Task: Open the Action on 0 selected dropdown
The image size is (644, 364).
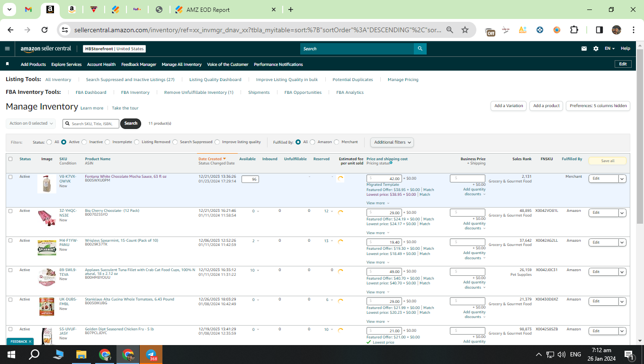Action: pos(31,123)
